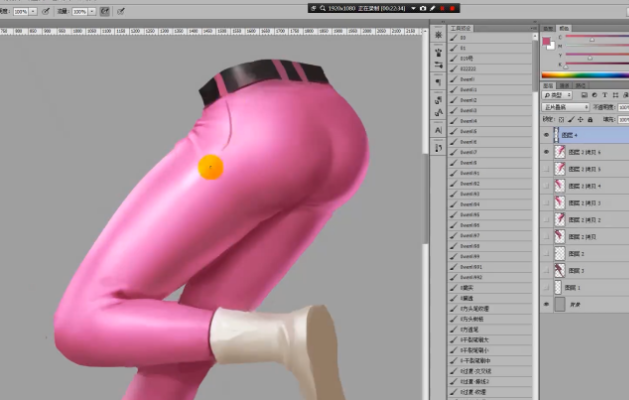Screen dimensions: 629x400
Task: Filter layers by type layers T icon
Action: [x=605, y=95]
